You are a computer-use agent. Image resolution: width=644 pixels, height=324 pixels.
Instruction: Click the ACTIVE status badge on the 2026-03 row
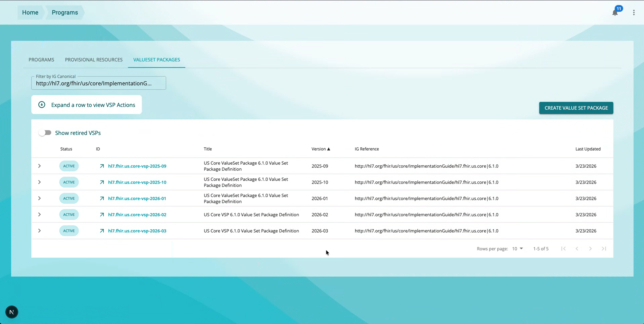[69, 231]
